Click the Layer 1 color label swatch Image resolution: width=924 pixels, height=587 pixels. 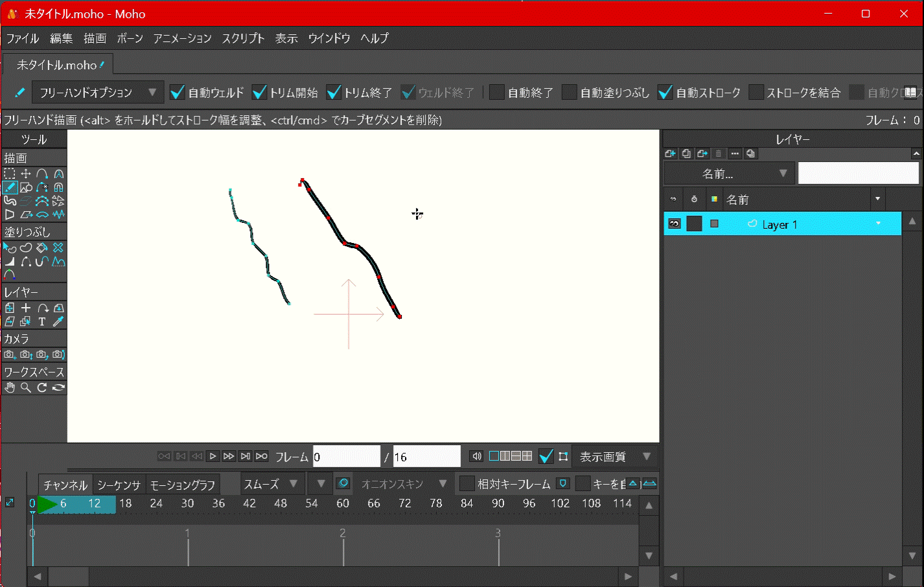pyautogui.click(x=714, y=224)
